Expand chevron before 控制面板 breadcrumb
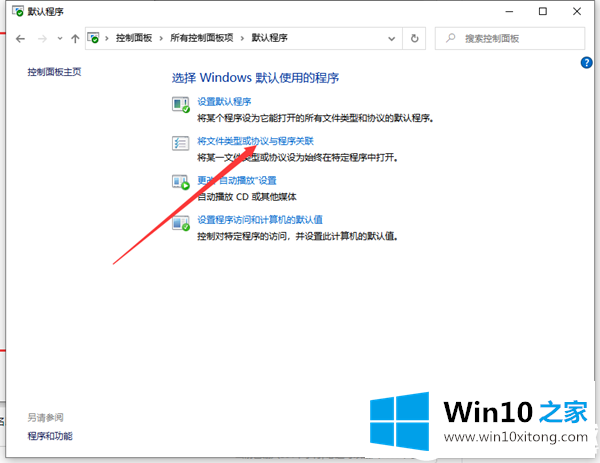This screenshot has width=600, height=463. [x=107, y=38]
